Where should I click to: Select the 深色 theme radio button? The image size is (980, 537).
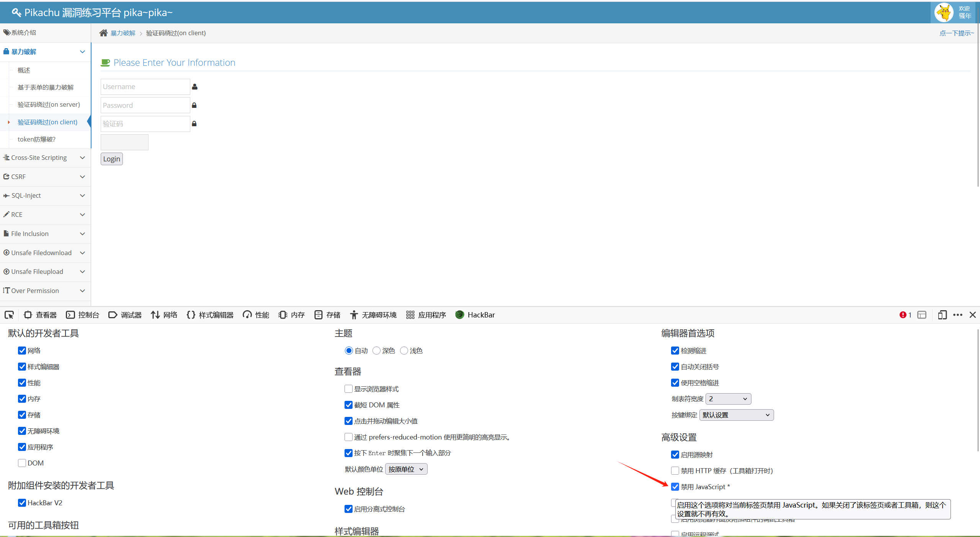376,350
